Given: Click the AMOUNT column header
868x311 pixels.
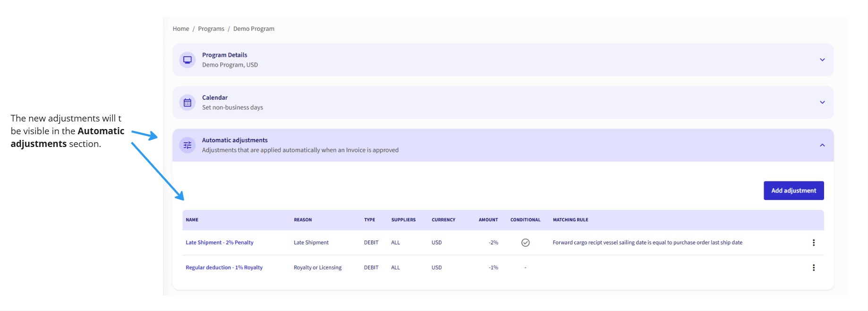Looking at the screenshot, I should point(488,220).
